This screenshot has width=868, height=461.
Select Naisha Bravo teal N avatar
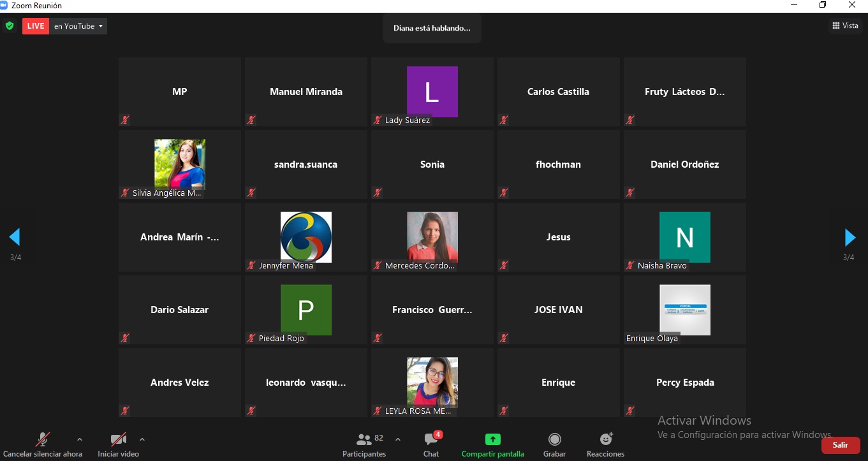coord(685,237)
